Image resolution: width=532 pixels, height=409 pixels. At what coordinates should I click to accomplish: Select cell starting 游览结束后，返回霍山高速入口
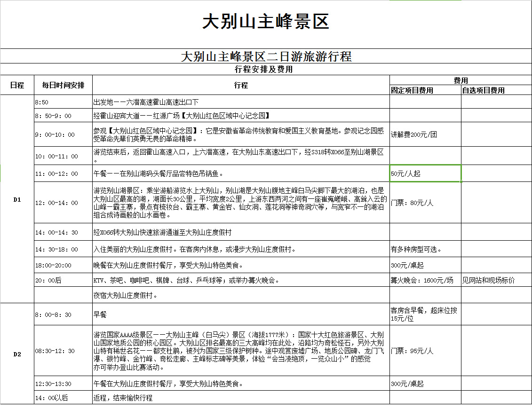tap(241, 156)
